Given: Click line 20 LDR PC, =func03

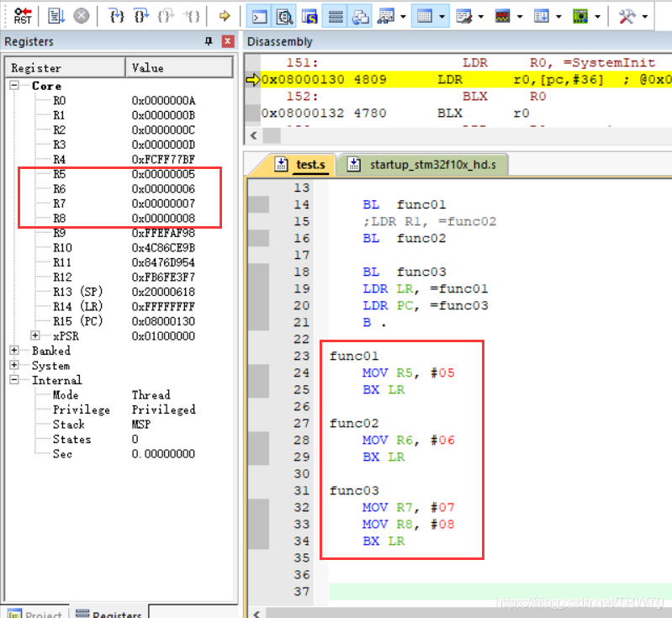Looking at the screenshot, I should coord(425,305).
